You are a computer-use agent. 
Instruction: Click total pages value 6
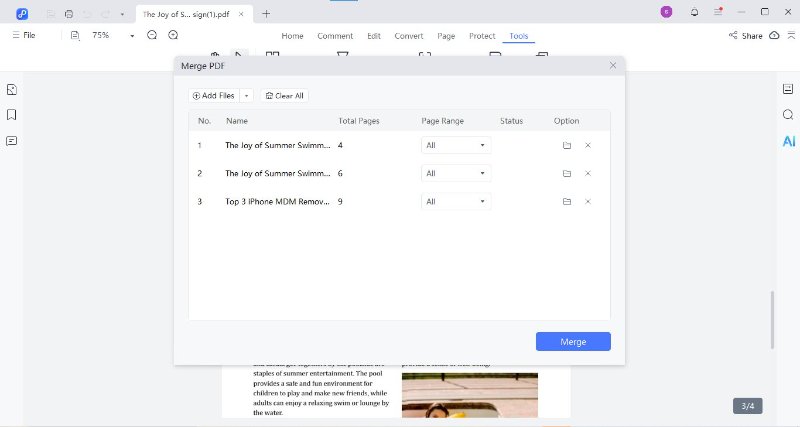(340, 173)
